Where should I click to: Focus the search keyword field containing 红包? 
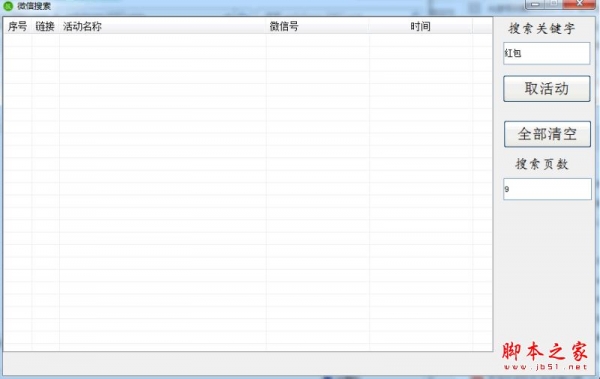(x=546, y=53)
